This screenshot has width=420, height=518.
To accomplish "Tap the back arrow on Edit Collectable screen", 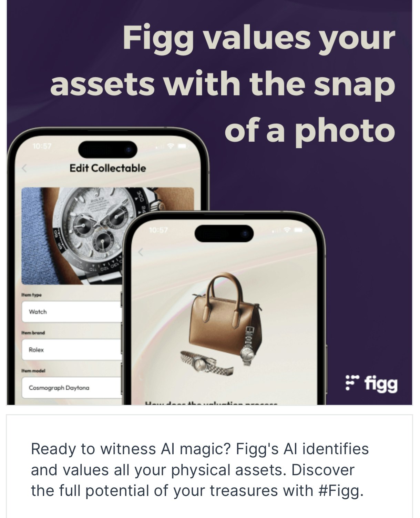I will 24,168.
